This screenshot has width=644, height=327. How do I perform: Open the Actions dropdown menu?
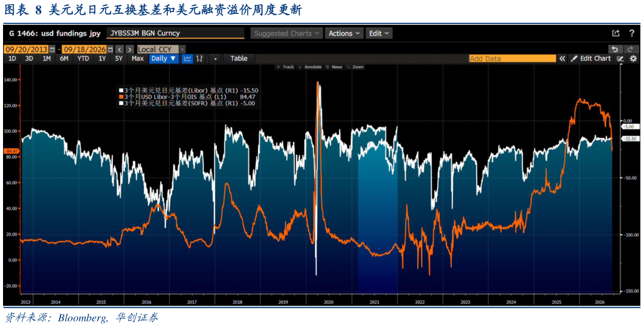pyautogui.click(x=344, y=34)
